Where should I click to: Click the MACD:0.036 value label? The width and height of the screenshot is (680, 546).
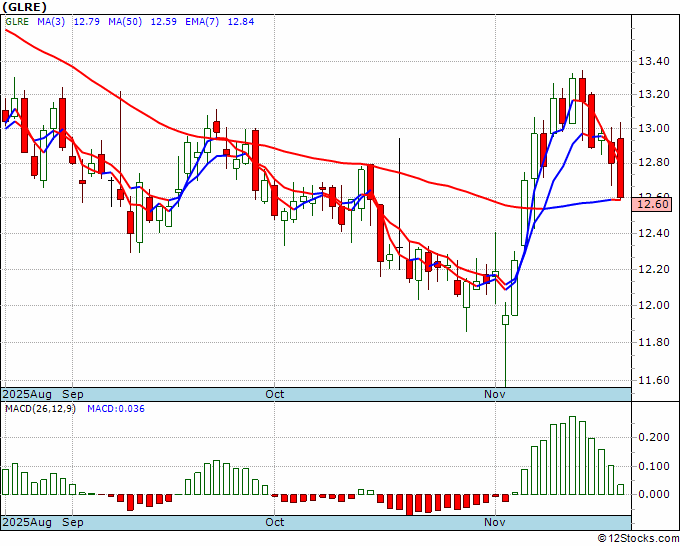click(116, 409)
